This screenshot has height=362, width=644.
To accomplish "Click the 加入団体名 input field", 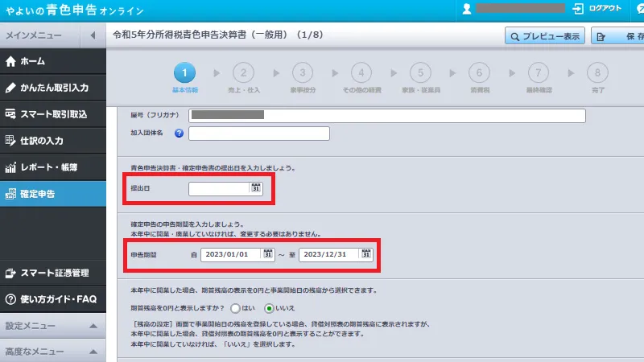I will [x=258, y=134].
